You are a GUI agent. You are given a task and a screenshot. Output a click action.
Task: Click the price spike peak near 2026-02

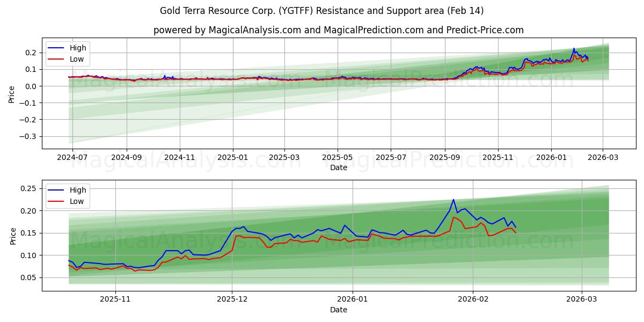pos(453,200)
